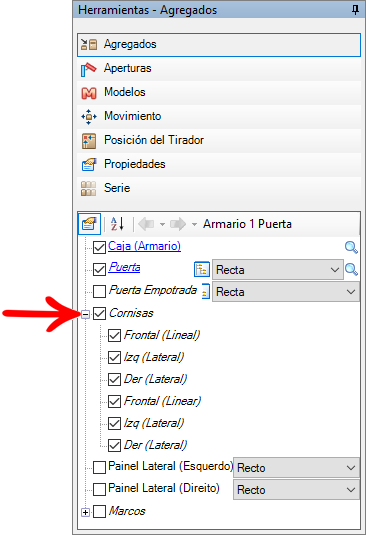Uncheck the last Der (Lateral) checkbox
This screenshot has height=535, width=366.
click(x=114, y=445)
